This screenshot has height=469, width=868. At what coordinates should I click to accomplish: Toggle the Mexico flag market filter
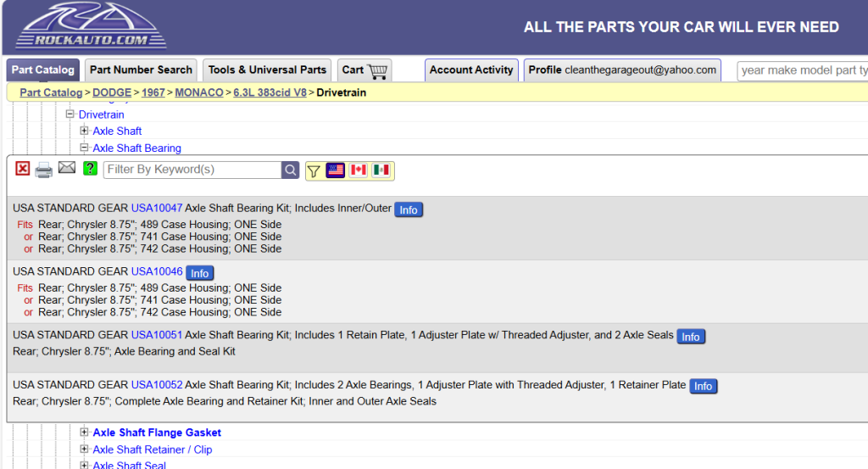coord(381,170)
